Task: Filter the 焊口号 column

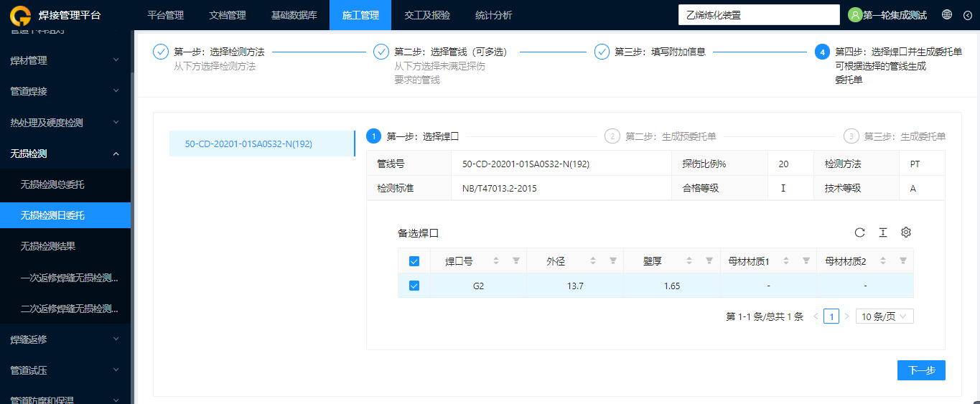Action: [x=516, y=261]
